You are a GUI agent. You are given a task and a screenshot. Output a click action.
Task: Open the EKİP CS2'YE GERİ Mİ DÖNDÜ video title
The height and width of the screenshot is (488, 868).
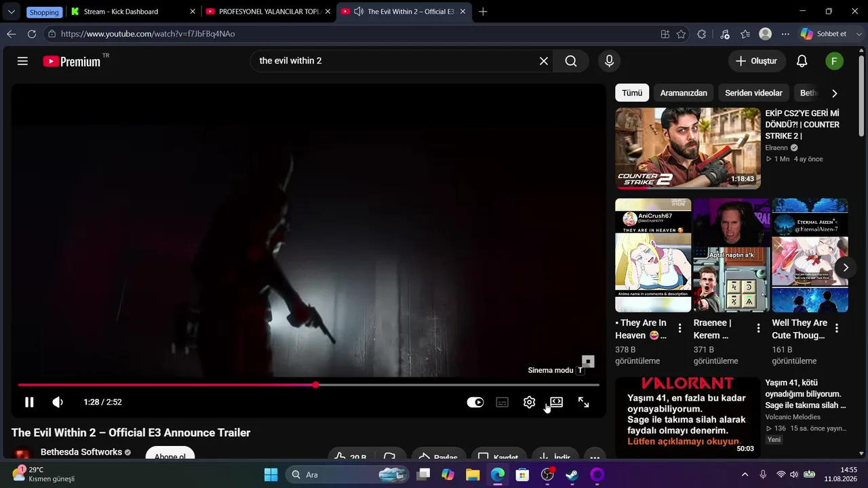tap(802, 125)
